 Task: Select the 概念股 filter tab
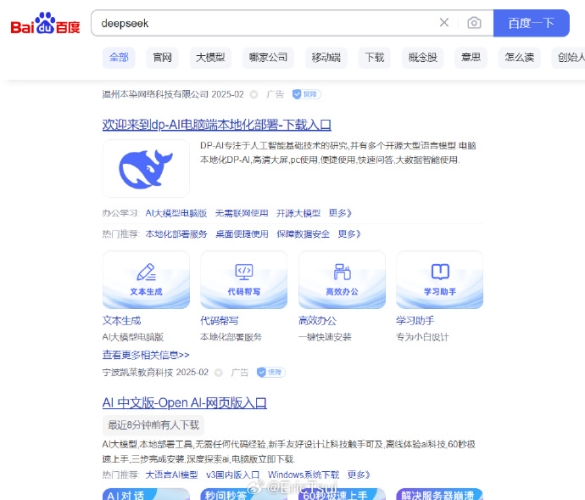(423, 57)
